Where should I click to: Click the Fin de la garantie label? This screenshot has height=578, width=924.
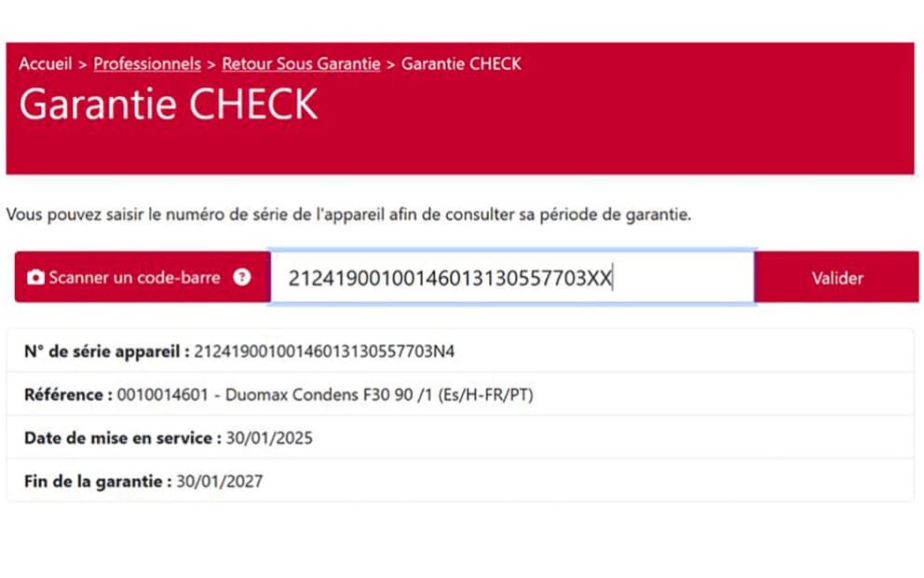(98, 481)
